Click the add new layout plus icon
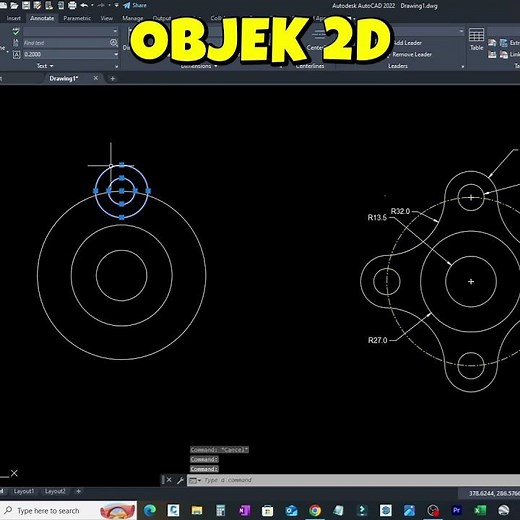This screenshot has width=520, height=520. [x=78, y=491]
